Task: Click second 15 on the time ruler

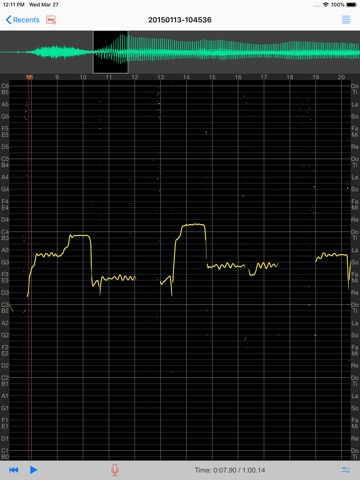Action: [x=212, y=77]
